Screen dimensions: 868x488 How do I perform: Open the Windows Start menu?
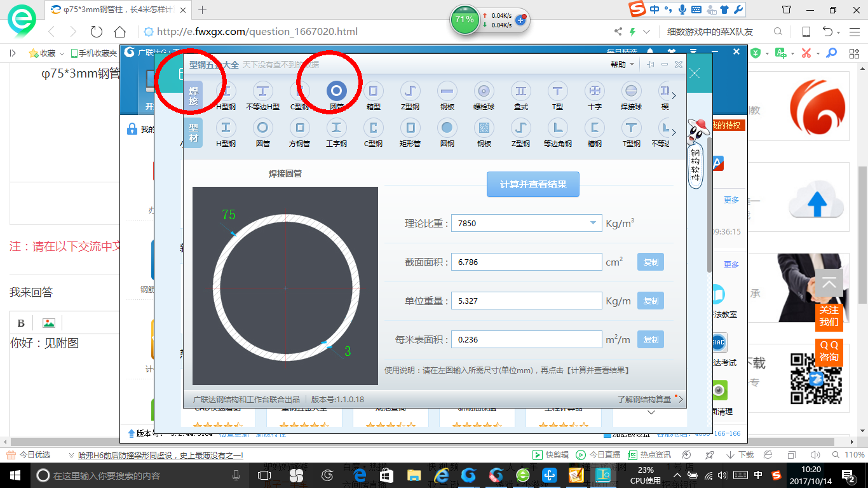(14, 475)
